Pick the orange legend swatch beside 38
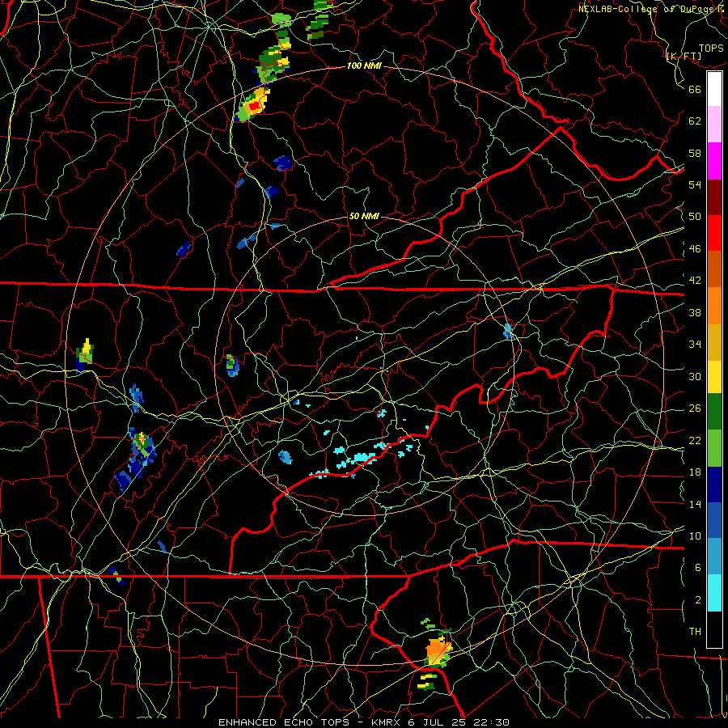This screenshot has height=728, width=728. point(714,306)
